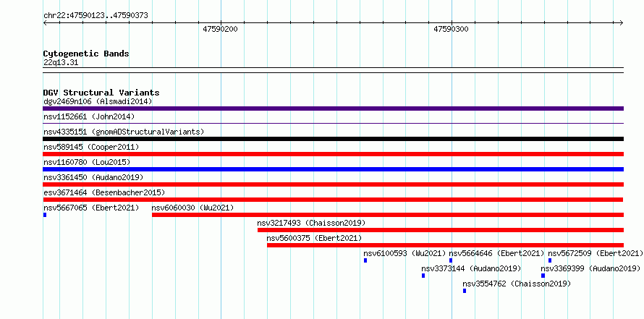The height and width of the screenshot is (319, 644).
Task: Select the black nsv4335151 variant bar
Action: point(333,139)
